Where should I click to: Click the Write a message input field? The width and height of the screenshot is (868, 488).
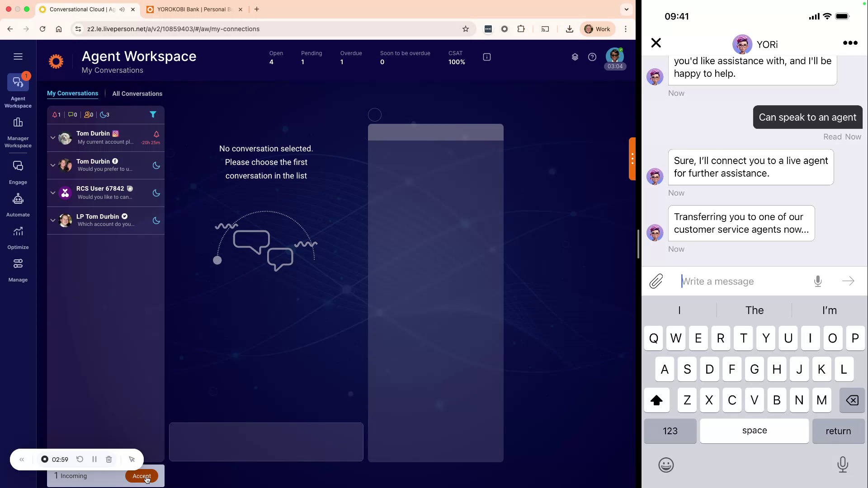741,281
